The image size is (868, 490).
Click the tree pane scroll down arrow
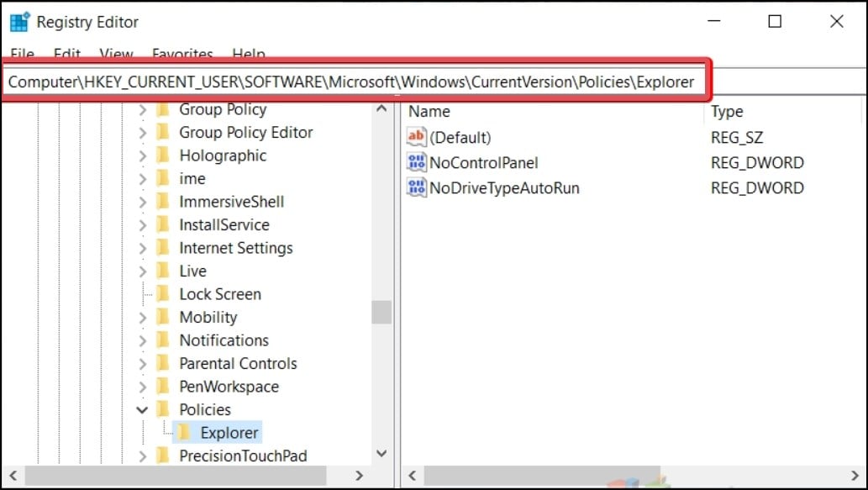(x=381, y=454)
